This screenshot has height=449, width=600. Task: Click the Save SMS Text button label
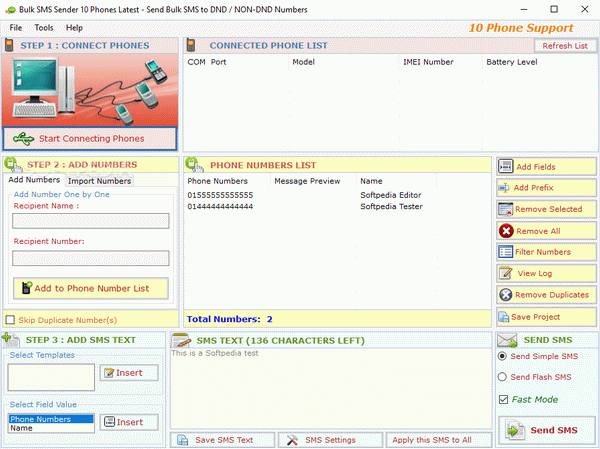(x=224, y=440)
